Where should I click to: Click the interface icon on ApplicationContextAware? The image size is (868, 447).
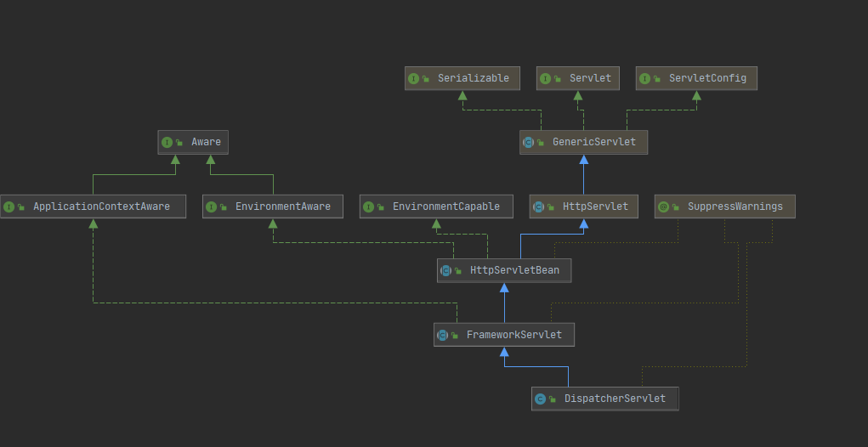(x=9, y=207)
